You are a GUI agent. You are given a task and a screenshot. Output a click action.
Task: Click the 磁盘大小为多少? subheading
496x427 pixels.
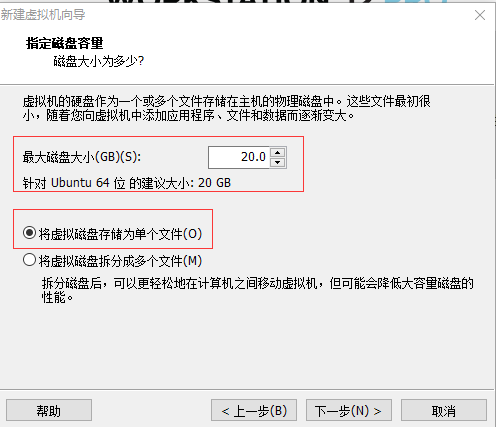tap(99, 61)
